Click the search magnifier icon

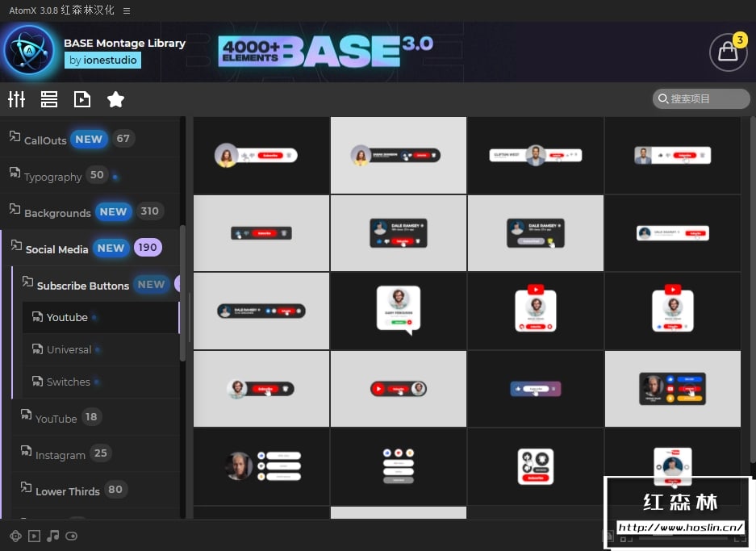point(663,98)
